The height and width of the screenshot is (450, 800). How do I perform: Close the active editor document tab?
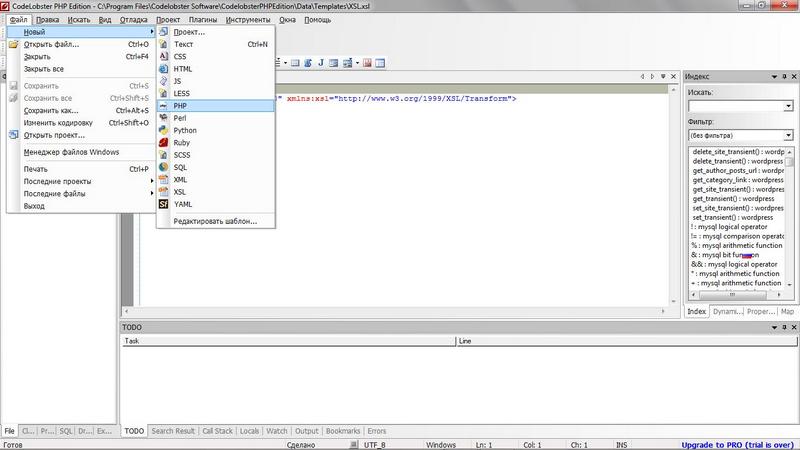coord(673,77)
